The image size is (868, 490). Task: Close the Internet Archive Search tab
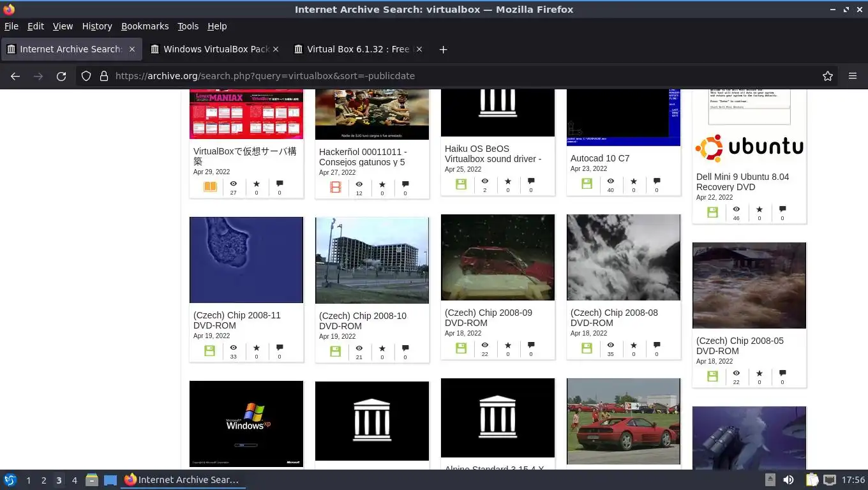coord(132,49)
